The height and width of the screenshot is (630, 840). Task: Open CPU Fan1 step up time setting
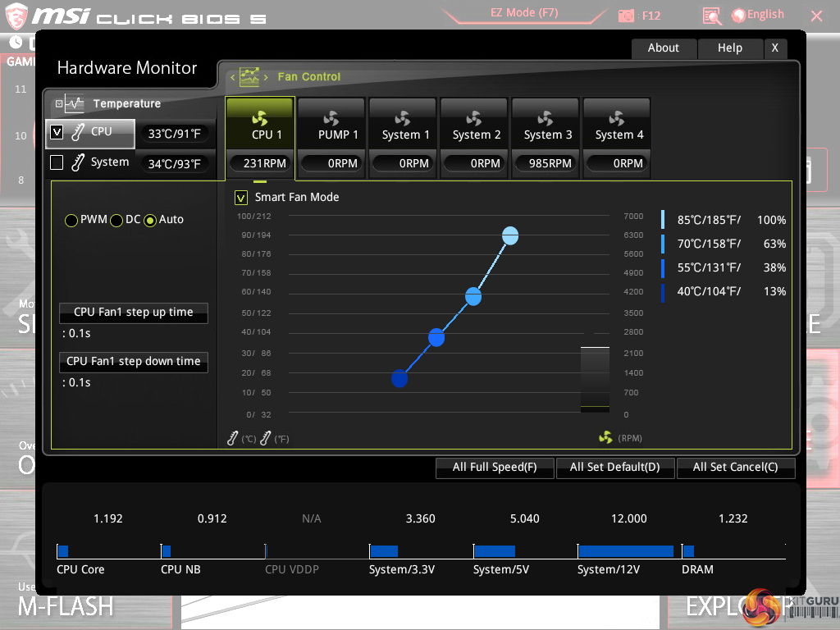coord(134,313)
